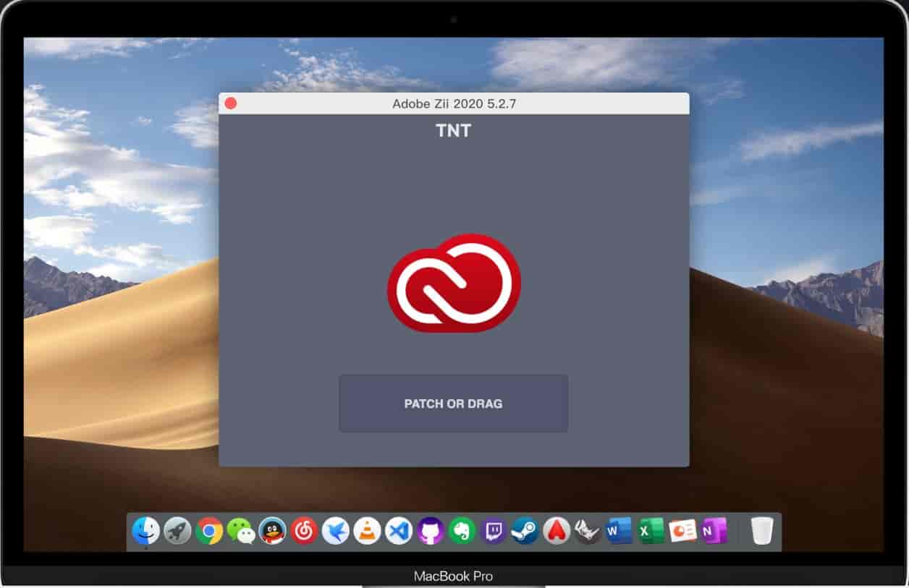Launch PowerPoint from the dock

(x=682, y=531)
